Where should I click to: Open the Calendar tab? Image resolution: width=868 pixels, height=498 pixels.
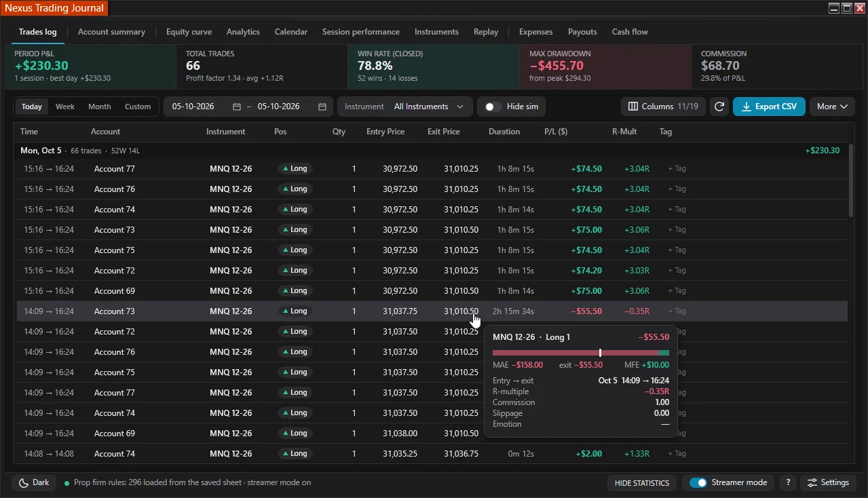[x=290, y=32]
